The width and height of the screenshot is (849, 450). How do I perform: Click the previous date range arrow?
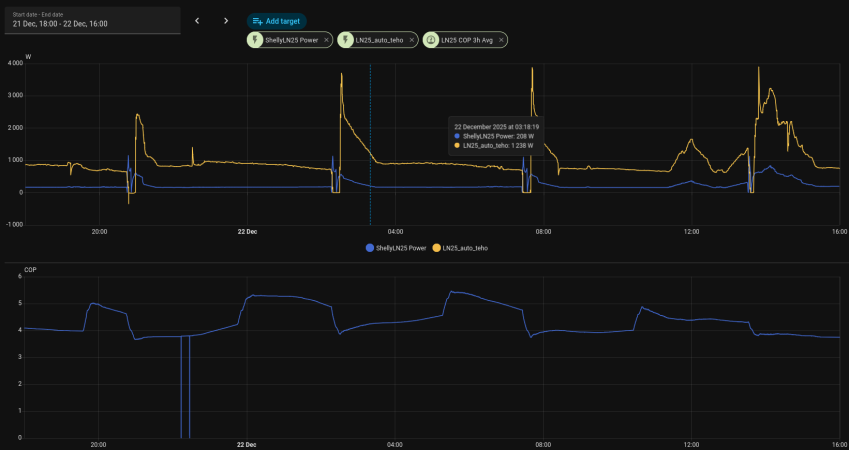[197, 20]
